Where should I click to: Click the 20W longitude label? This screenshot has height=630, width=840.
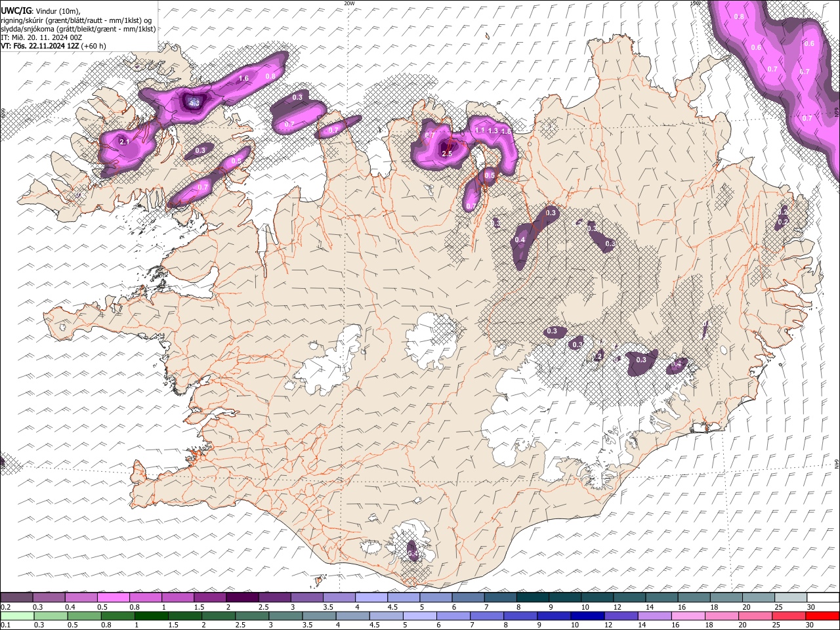[349, 3]
